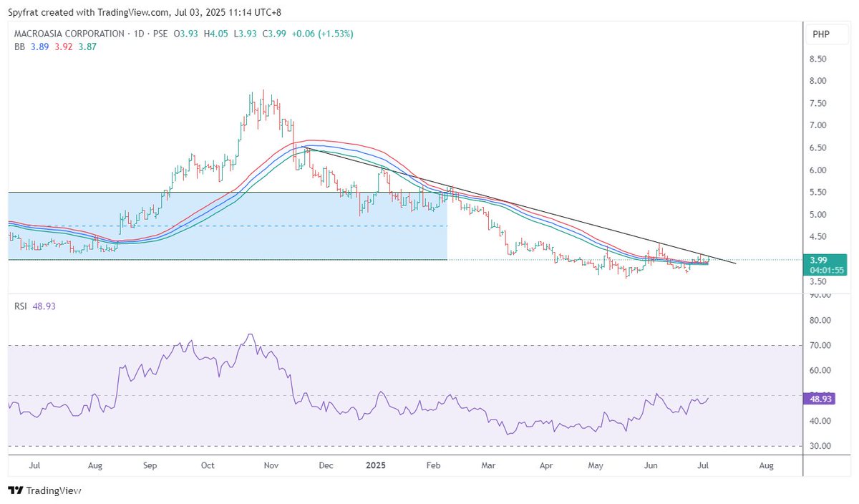Click the RSI legend value 48.93
Image resolution: width=859 pixels, height=504 pixels.
(x=44, y=306)
